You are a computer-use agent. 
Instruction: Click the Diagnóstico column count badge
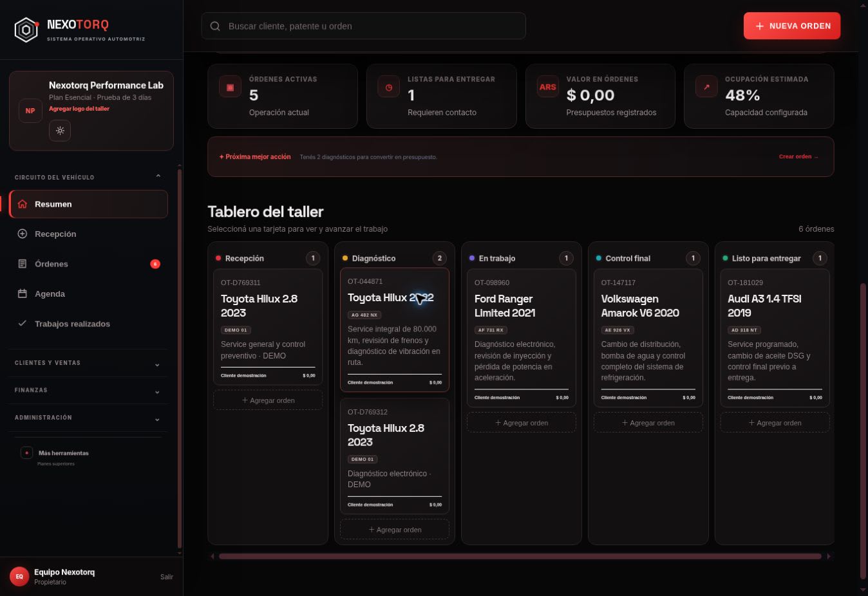pos(440,258)
